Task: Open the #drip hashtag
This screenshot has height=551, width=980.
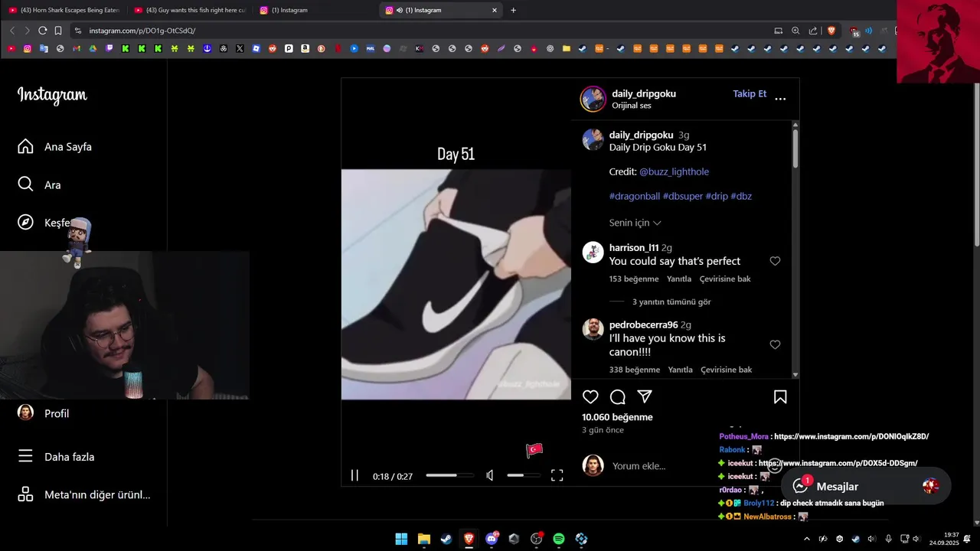Action: (717, 196)
